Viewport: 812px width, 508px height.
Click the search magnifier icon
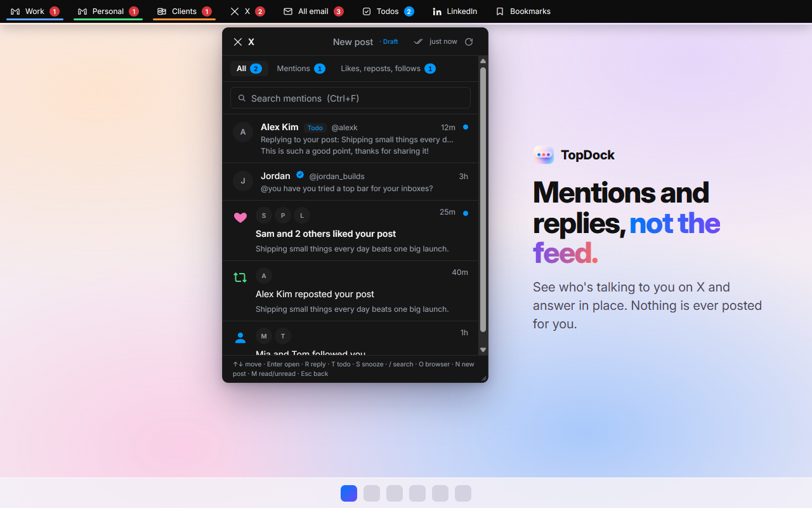(242, 98)
